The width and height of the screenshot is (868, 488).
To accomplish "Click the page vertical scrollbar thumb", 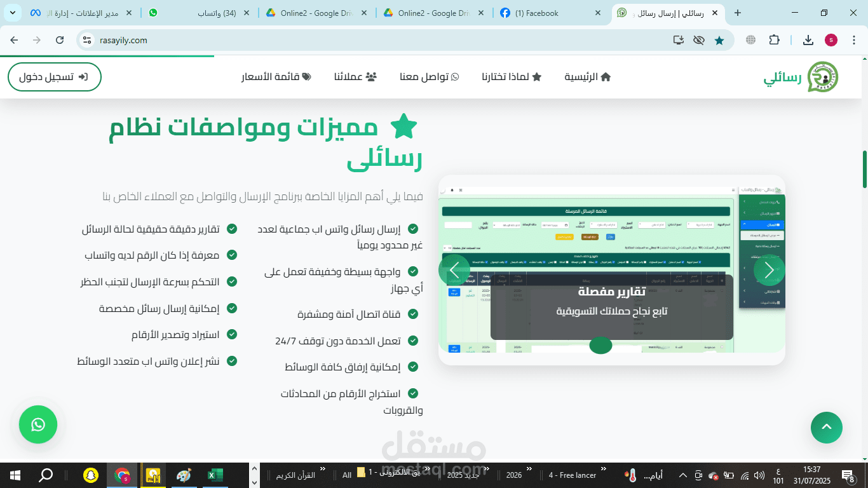I will [x=864, y=169].
